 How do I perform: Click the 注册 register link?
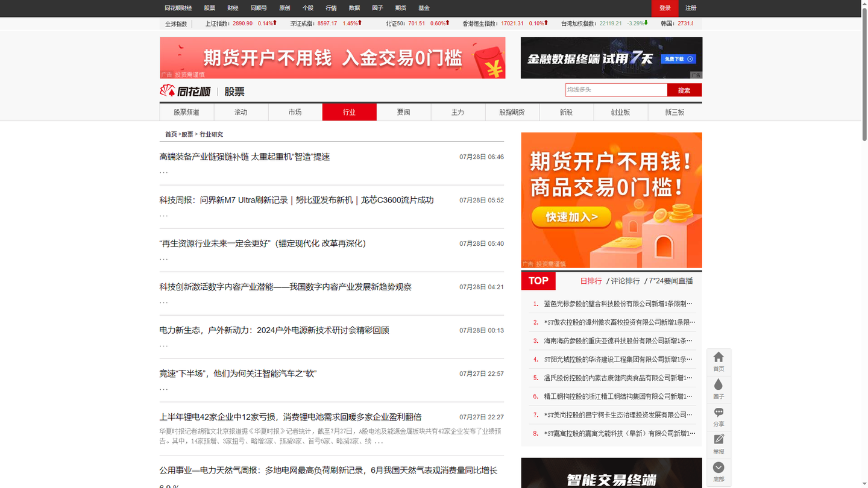691,8
